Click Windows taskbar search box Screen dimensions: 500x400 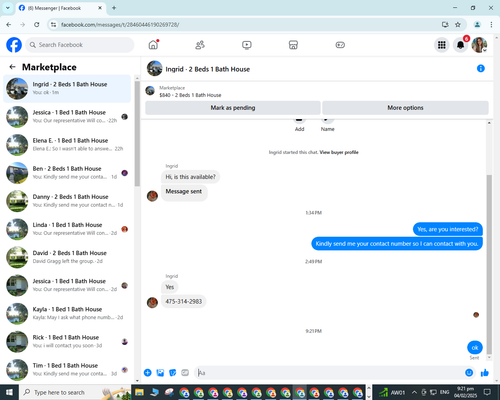pos(75,392)
